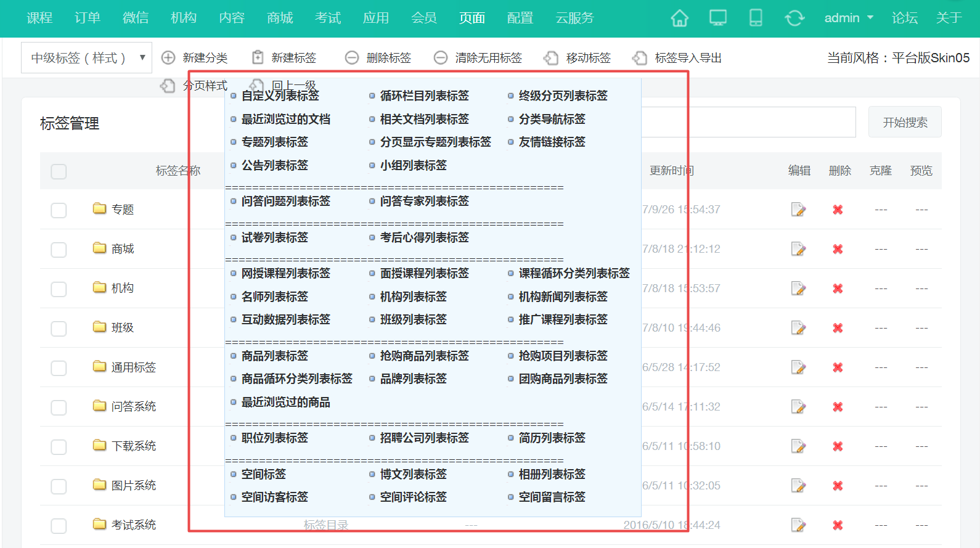Click the desktop monitor preview icon
This screenshot has width=980, height=548.
point(718,18)
